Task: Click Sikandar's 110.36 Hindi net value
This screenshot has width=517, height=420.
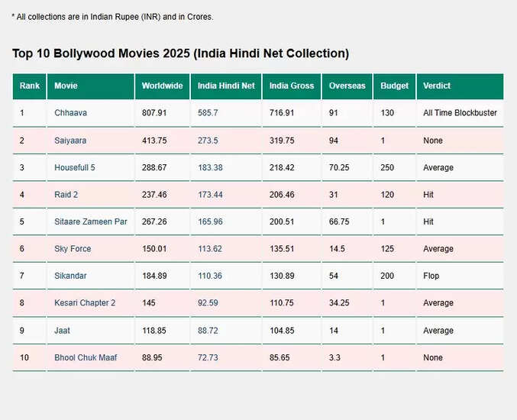Action: (x=210, y=276)
